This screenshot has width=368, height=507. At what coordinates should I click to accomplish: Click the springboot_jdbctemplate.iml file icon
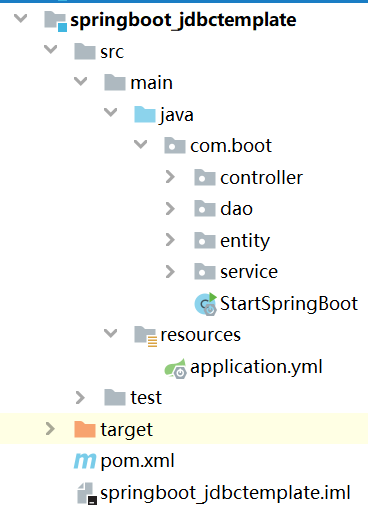87,493
